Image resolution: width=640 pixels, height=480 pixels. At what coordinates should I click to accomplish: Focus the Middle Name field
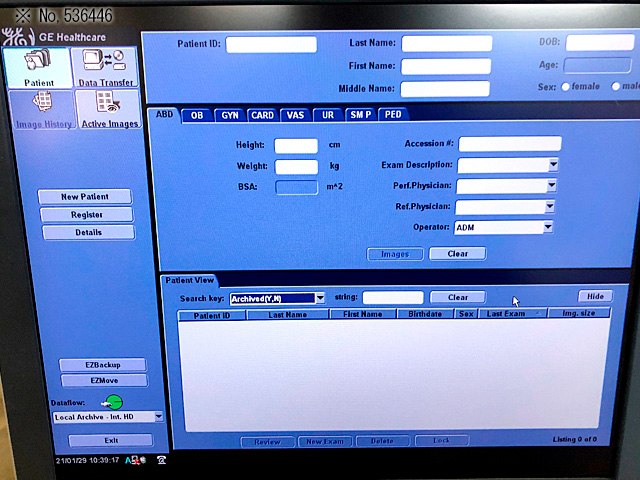pyautogui.click(x=445, y=89)
